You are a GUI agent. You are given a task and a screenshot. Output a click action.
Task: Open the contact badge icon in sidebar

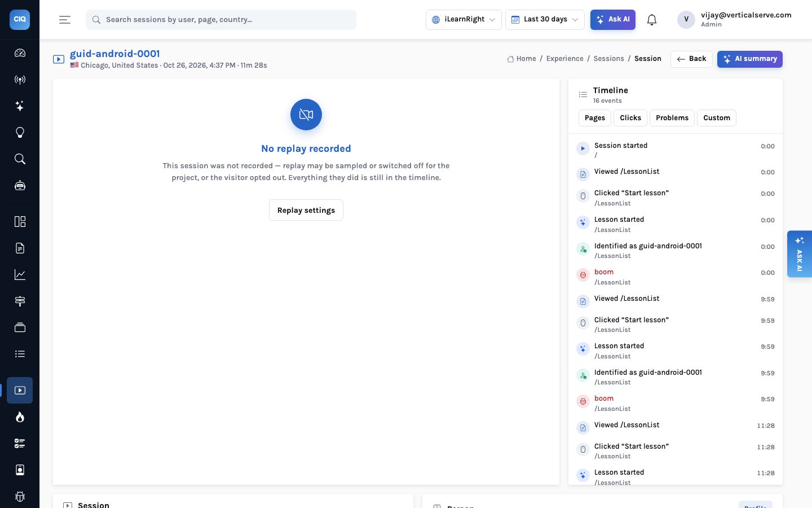20,470
